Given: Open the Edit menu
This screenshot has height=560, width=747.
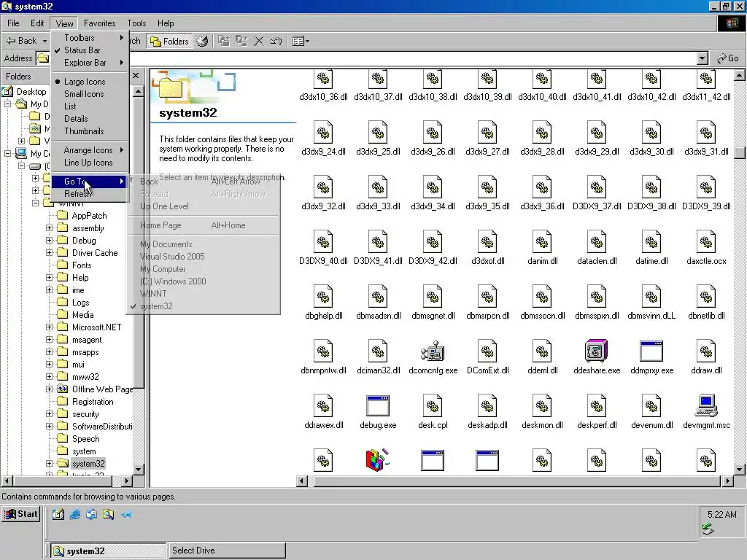Looking at the screenshot, I should click(37, 23).
